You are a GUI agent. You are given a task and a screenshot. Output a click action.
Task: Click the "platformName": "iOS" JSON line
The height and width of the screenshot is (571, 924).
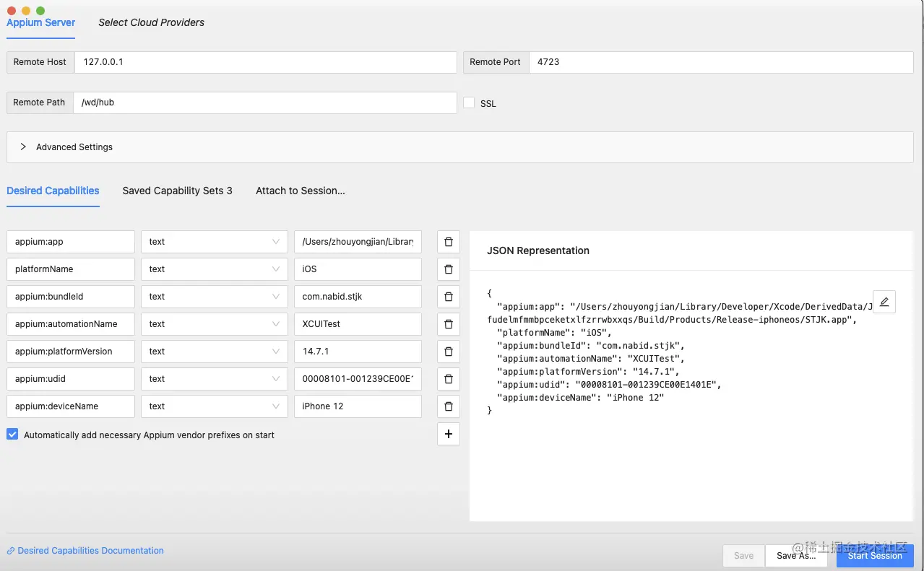(554, 333)
